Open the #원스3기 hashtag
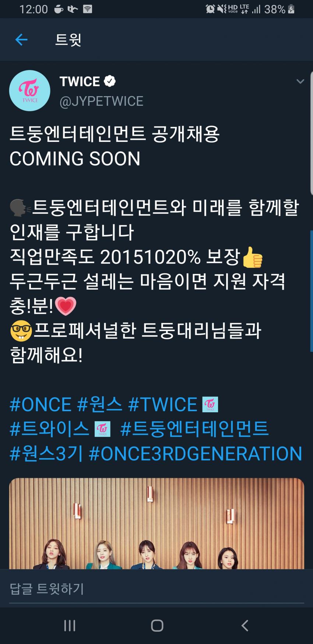The width and height of the screenshot is (313, 644). (x=46, y=454)
